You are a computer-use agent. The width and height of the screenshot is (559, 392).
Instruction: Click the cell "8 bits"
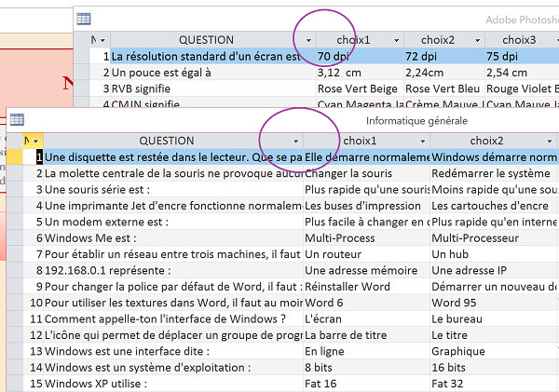click(x=367, y=368)
